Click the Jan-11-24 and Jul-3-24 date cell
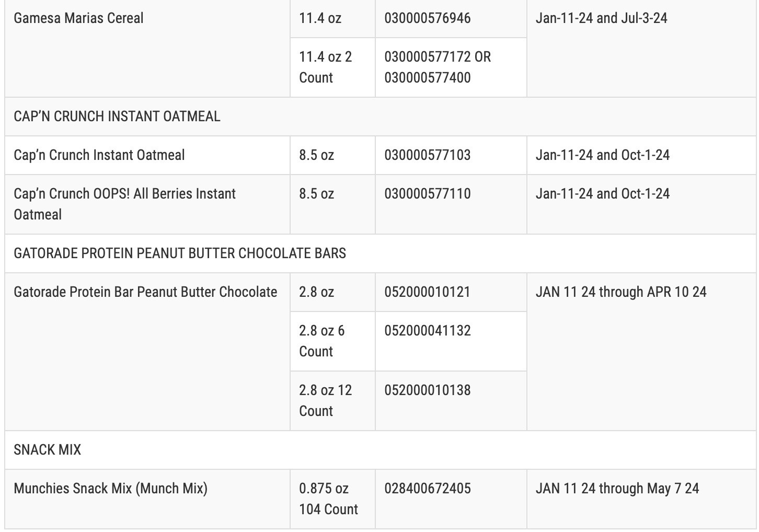The width and height of the screenshot is (759, 532). (x=602, y=18)
